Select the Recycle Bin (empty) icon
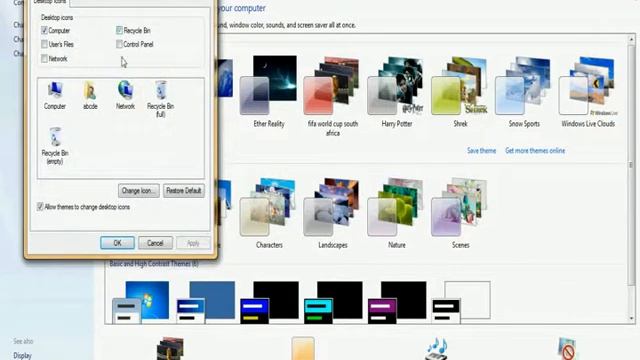Screen dimensions: 640x360 point(55,146)
